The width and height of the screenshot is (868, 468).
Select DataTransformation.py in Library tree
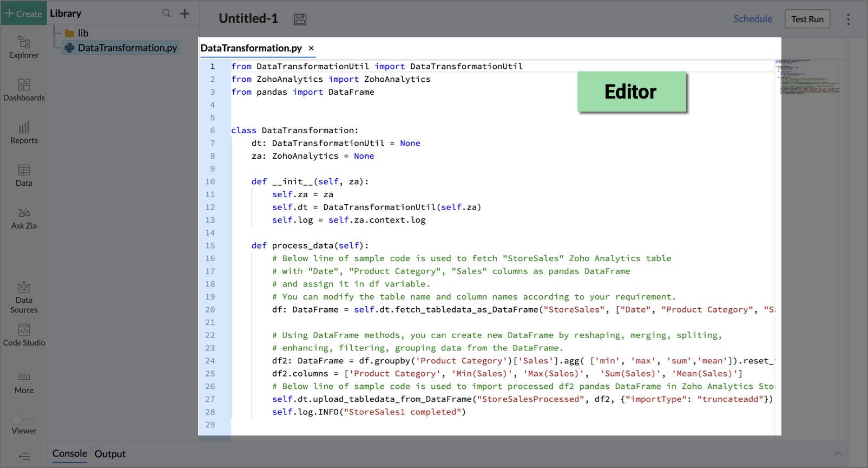127,48
